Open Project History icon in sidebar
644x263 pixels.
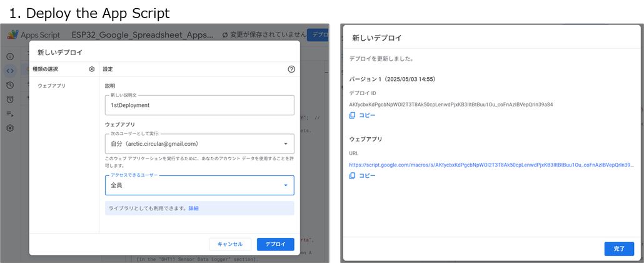point(10,85)
